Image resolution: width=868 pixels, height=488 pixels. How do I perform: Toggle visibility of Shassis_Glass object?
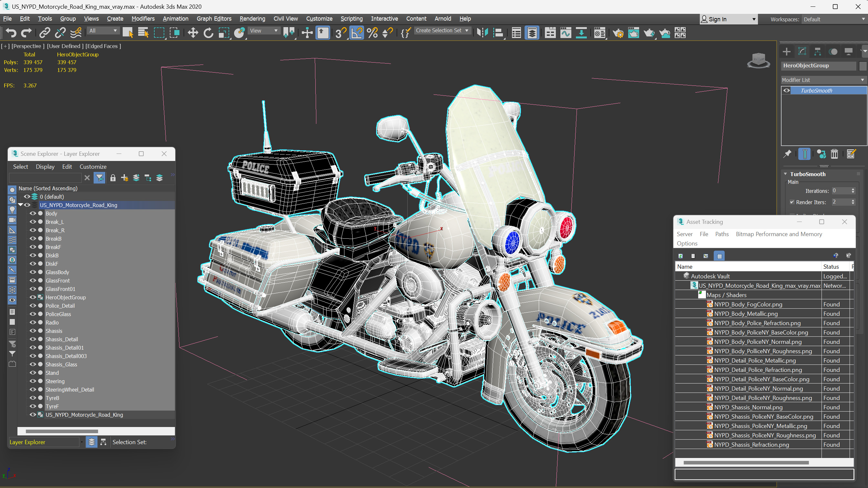pyautogui.click(x=33, y=364)
